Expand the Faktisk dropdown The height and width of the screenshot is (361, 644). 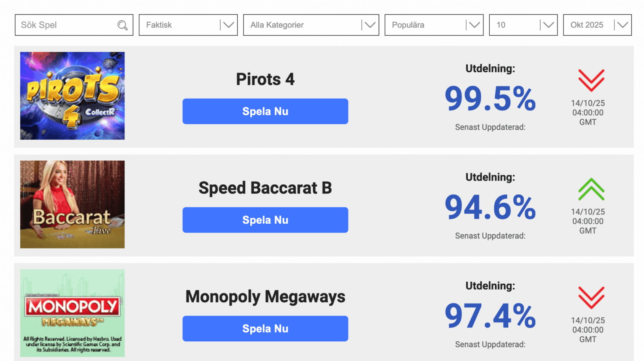tap(188, 25)
